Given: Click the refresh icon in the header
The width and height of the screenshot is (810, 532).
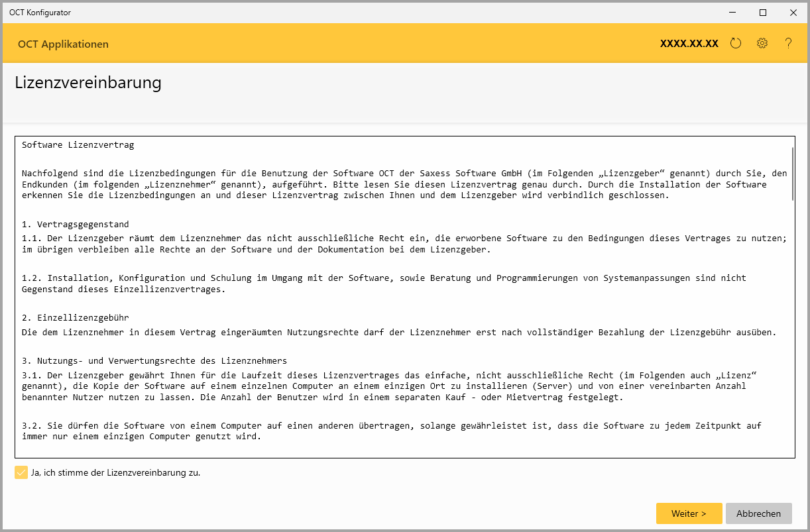Looking at the screenshot, I should coord(735,44).
